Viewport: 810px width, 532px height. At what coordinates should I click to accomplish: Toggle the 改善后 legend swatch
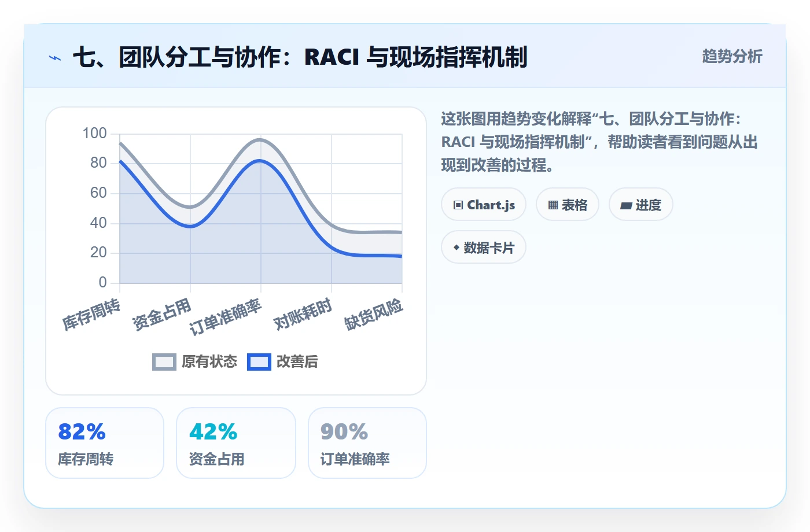(259, 362)
